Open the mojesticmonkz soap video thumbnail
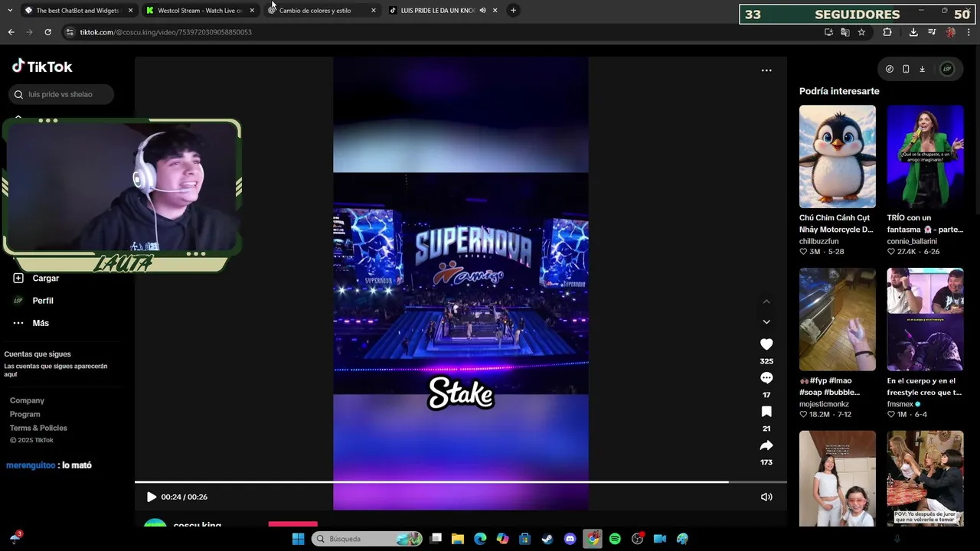The height and width of the screenshot is (551, 980). 837,319
